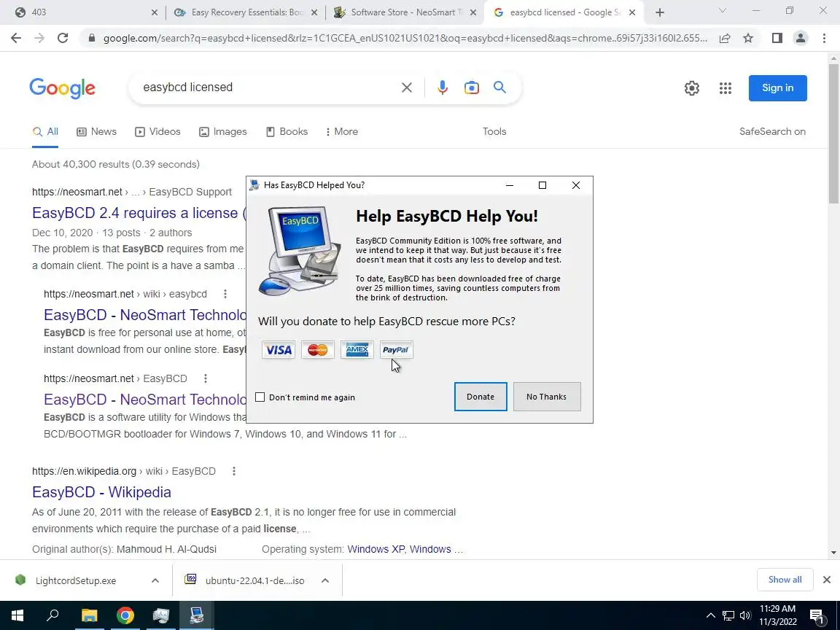This screenshot has width=840, height=630.
Task: Click into the Google search field
Action: point(268,87)
